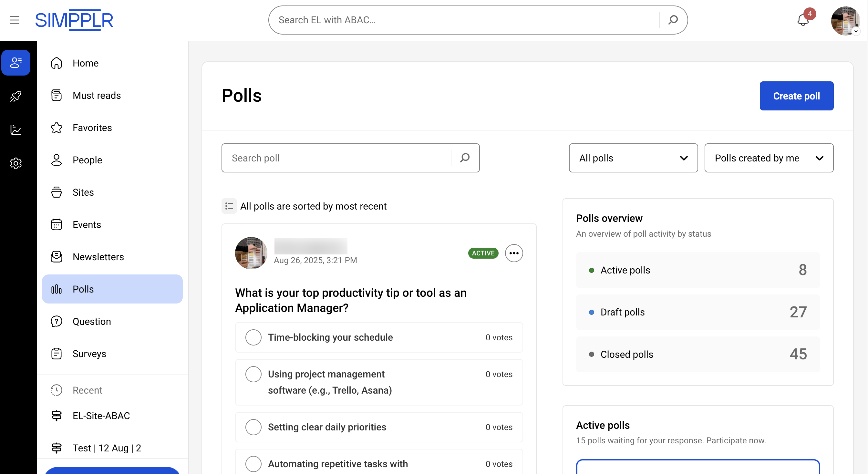Open notifications via the bell icon

click(x=803, y=20)
